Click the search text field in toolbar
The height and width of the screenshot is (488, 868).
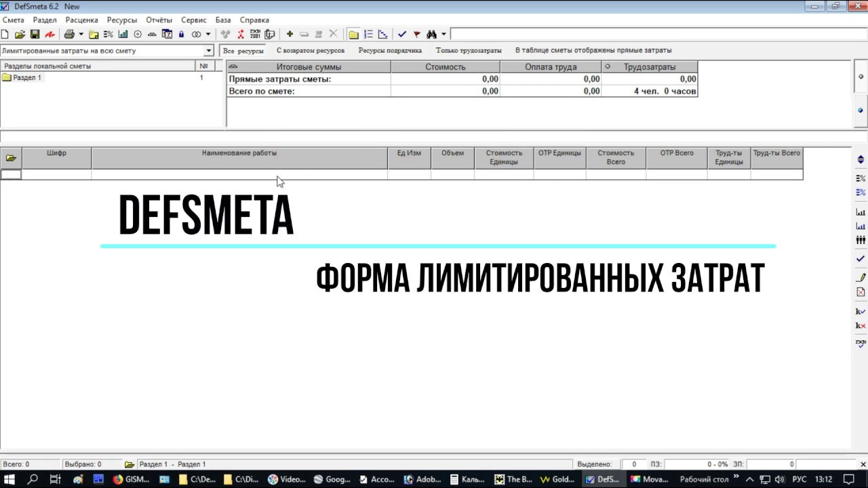658,34
